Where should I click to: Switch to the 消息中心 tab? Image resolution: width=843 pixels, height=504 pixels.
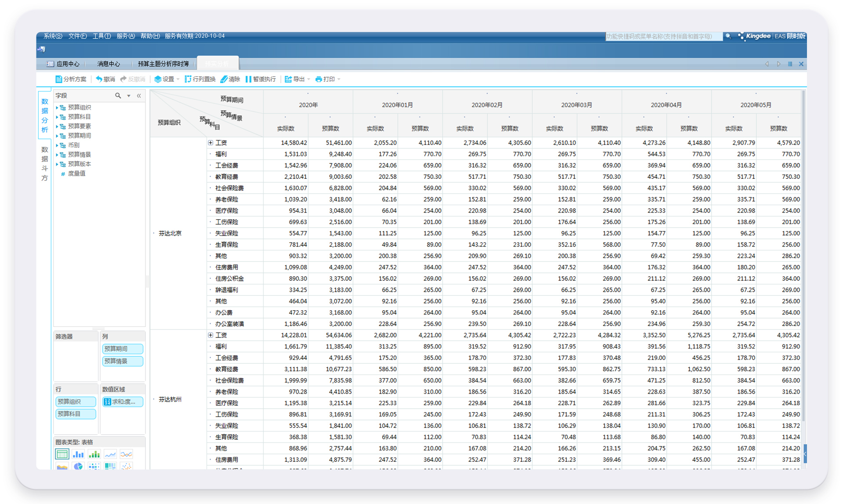coord(109,64)
